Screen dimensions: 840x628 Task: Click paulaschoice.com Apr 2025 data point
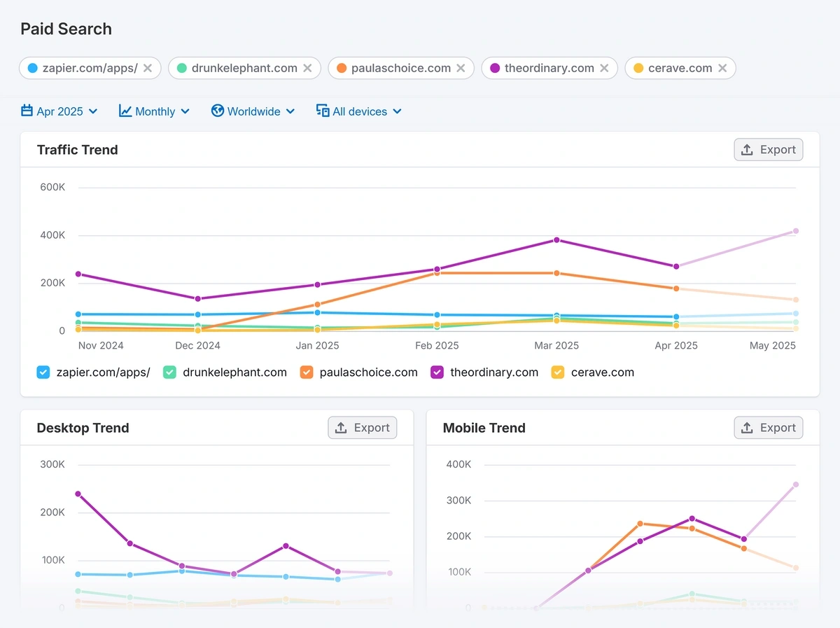(x=676, y=288)
